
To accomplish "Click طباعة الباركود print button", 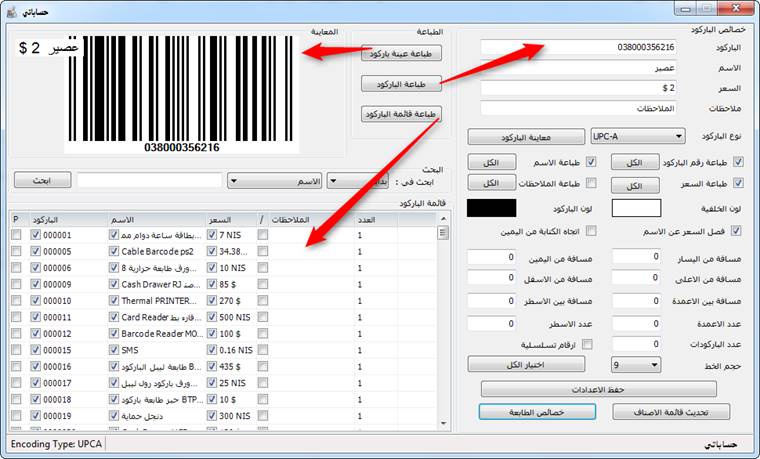I will (x=401, y=84).
